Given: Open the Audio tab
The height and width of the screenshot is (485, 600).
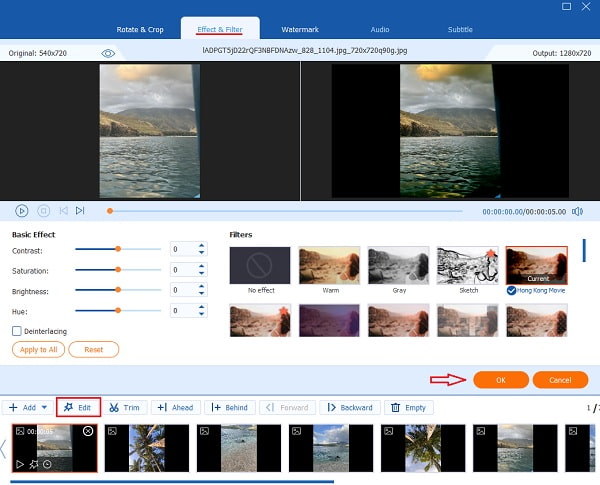Looking at the screenshot, I should (x=380, y=29).
